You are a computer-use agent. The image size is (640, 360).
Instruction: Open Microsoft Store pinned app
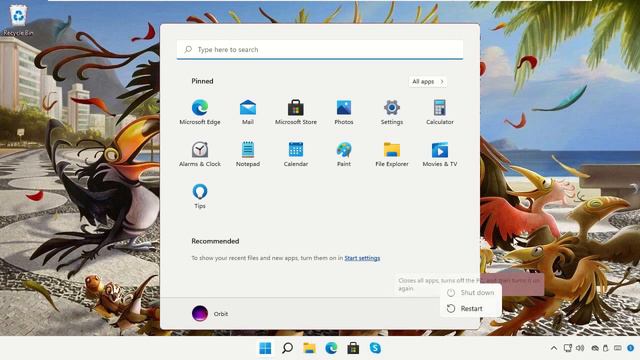coord(296,112)
